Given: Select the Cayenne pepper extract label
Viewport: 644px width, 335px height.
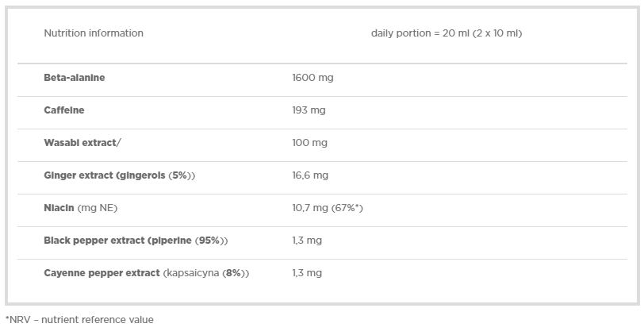Looking at the screenshot, I should click(102, 273).
